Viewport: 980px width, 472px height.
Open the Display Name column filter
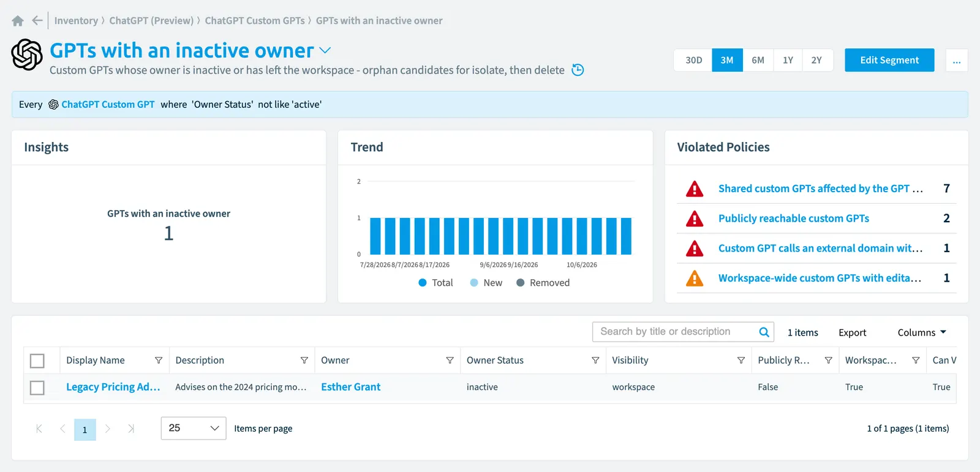(159, 361)
